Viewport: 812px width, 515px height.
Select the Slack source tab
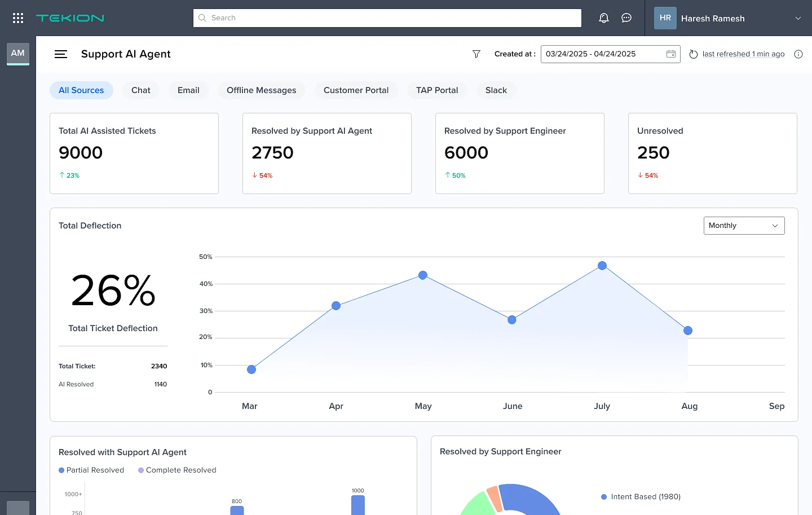click(x=496, y=90)
